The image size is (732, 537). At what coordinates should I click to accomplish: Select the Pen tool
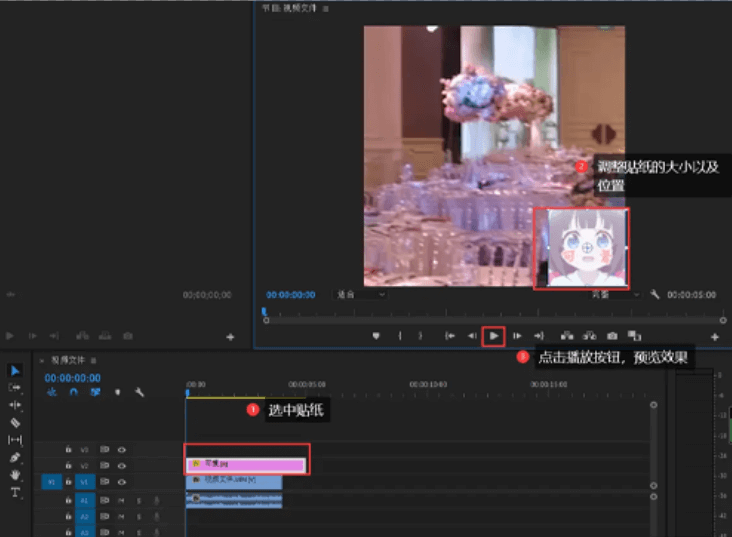(15, 457)
